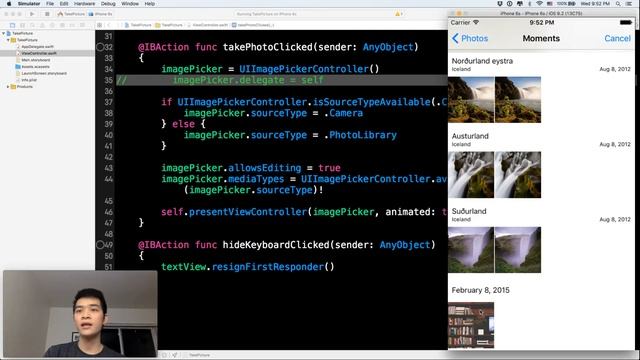Click the yellow warning indicator in Xcode toolbar
This screenshot has height=360, width=640.
pos(398,14)
